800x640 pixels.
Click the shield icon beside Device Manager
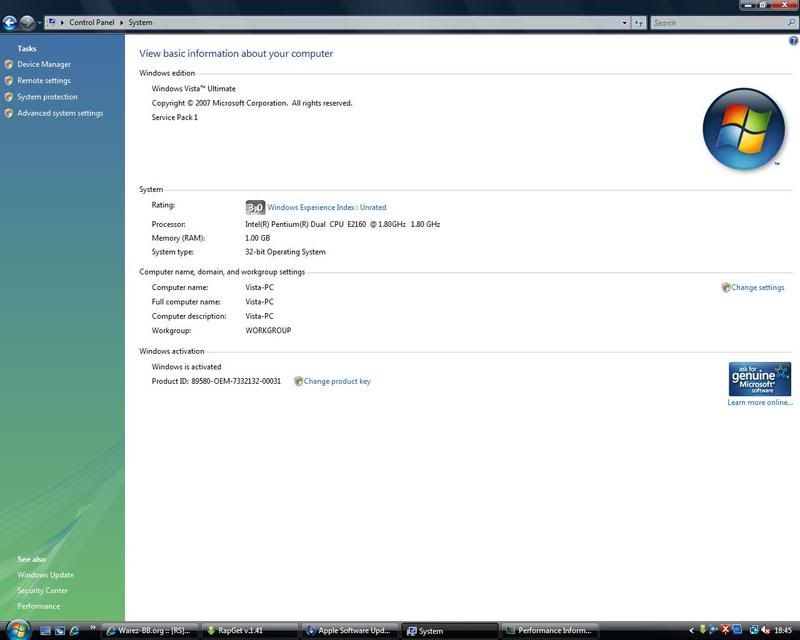[x=9, y=64]
